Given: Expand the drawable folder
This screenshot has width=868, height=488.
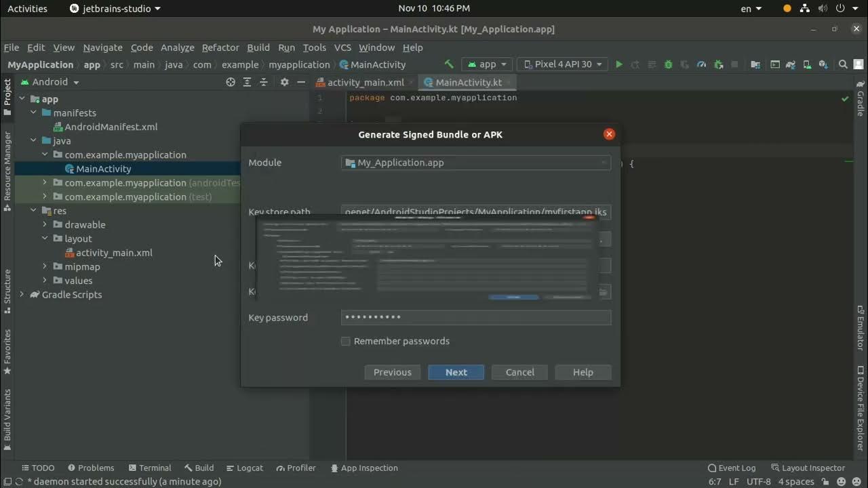Looking at the screenshot, I should click(x=45, y=224).
